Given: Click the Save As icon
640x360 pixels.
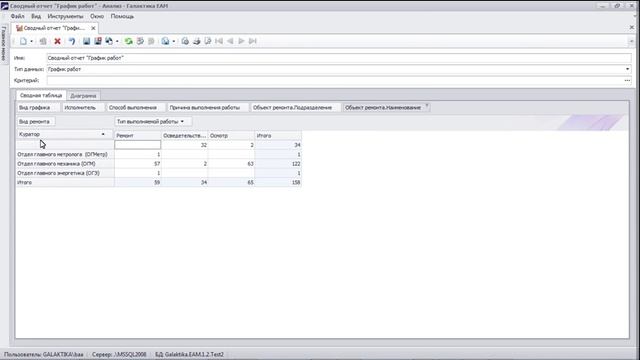Looking at the screenshot, I should (109, 41).
